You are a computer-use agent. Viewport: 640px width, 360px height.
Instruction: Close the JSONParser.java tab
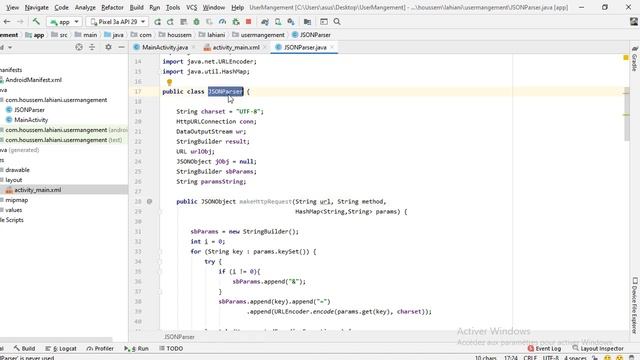[x=332, y=47]
